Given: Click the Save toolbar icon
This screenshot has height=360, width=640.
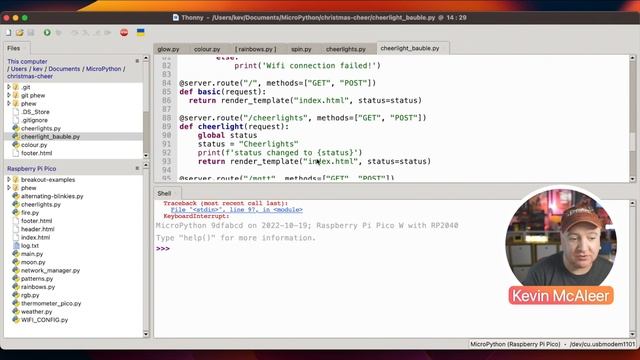Looking at the screenshot, I should point(31,33).
